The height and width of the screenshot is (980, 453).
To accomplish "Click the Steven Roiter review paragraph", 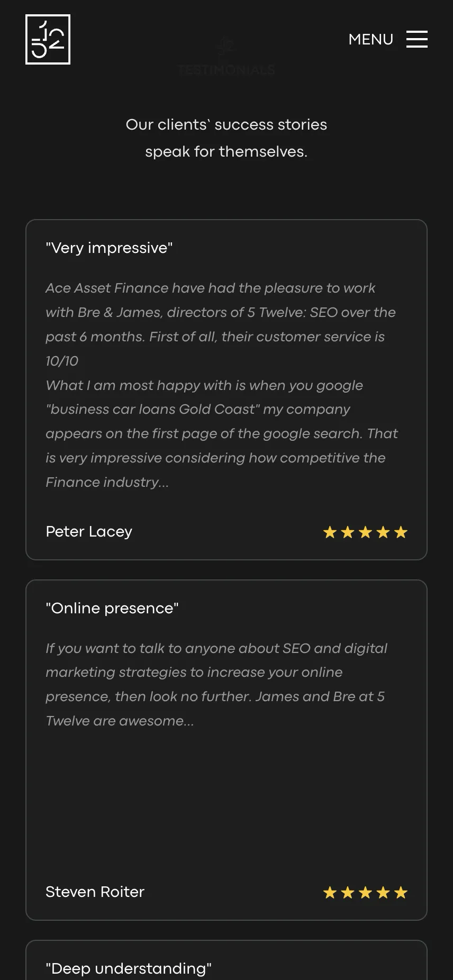I will coord(217,684).
